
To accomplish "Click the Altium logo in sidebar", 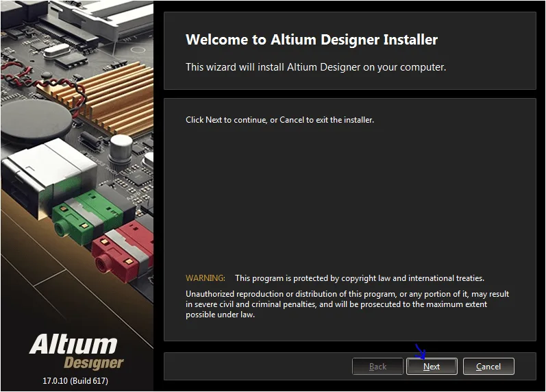I will point(73,344).
